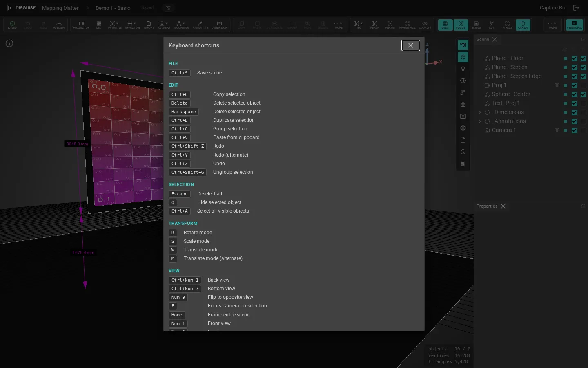The height and width of the screenshot is (368, 588).
Task: Select Text. Proj 1 in scene tree
Action: point(506,103)
